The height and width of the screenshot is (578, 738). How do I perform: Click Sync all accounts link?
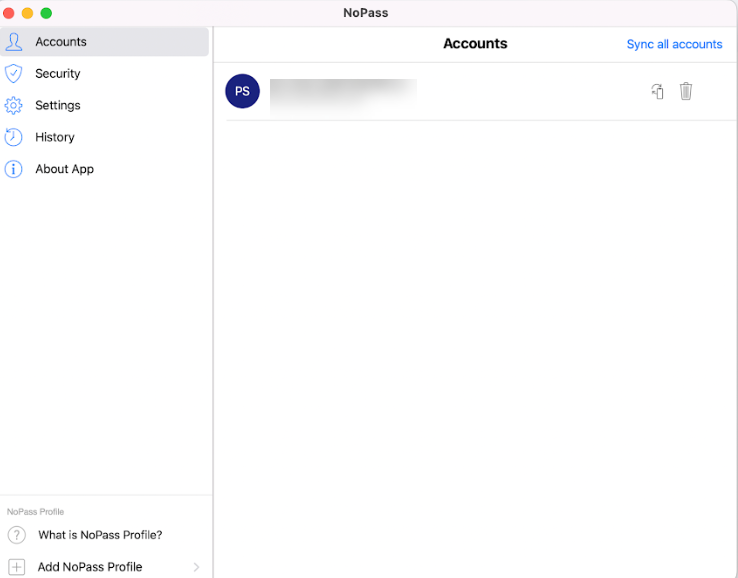pyautogui.click(x=674, y=44)
